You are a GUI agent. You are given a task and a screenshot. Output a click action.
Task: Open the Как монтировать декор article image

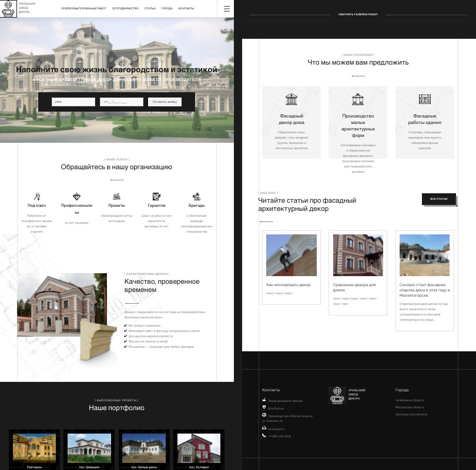point(291,255)
